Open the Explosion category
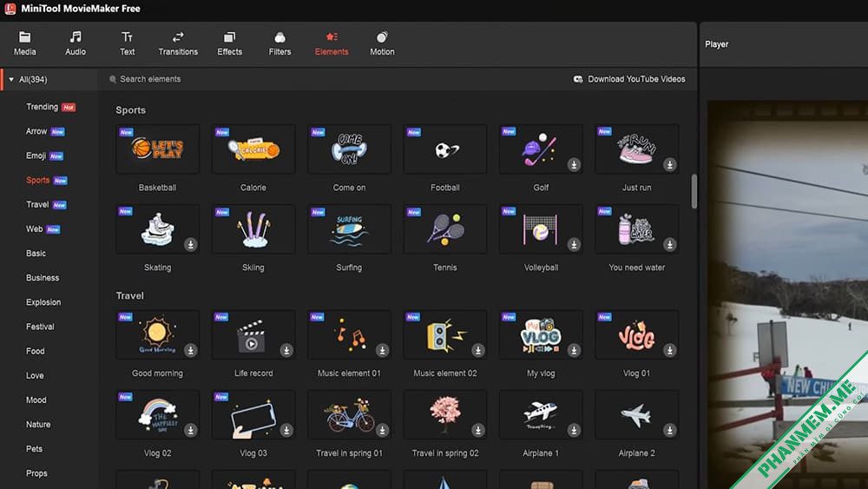The image size is (868, 489). pyautogui.click(x=43, y=301)
